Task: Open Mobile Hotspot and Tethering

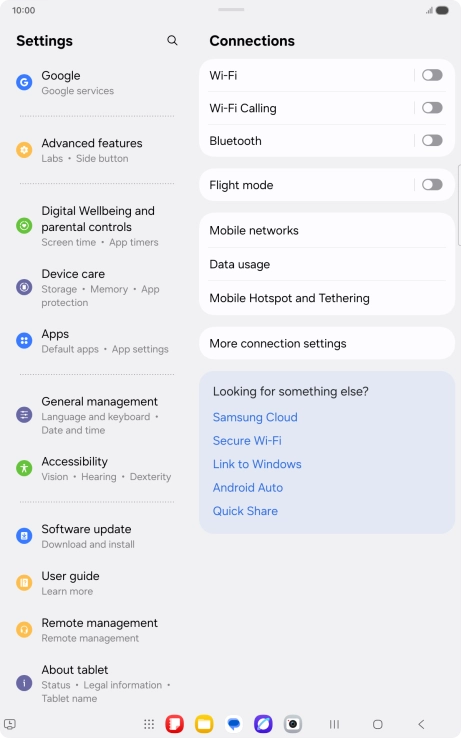Action: [x=327, y=298]
